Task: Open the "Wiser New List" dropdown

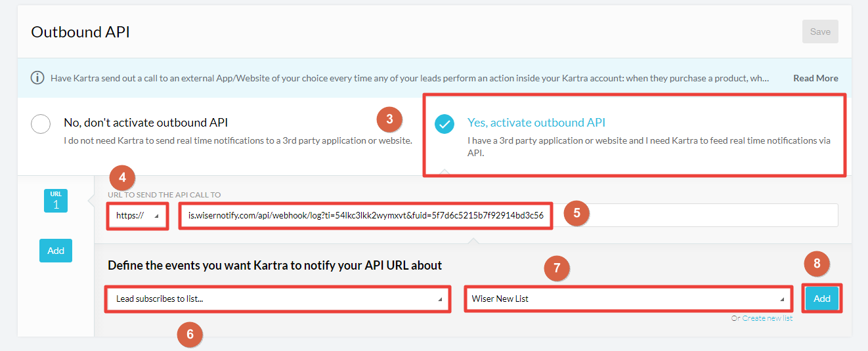Action: (x=628, y=299)
